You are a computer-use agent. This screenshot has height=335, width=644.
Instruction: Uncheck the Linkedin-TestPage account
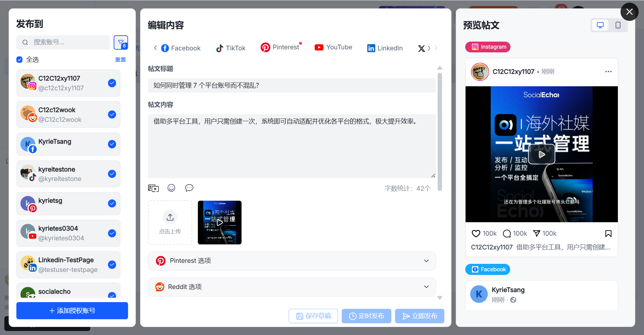pos(112,265)
